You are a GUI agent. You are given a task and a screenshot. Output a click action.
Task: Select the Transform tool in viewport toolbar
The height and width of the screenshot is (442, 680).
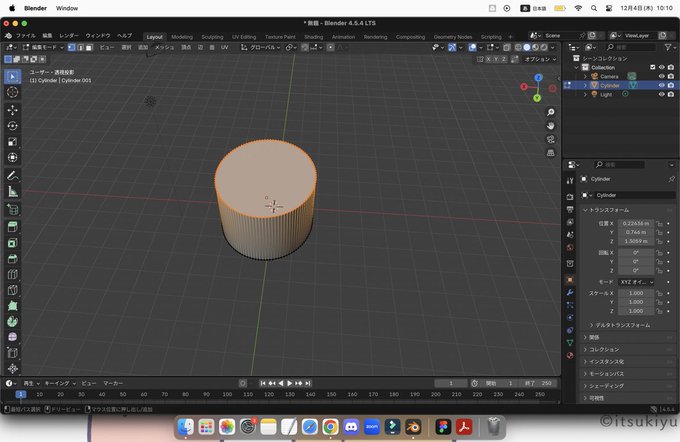(x=13, y=157)
